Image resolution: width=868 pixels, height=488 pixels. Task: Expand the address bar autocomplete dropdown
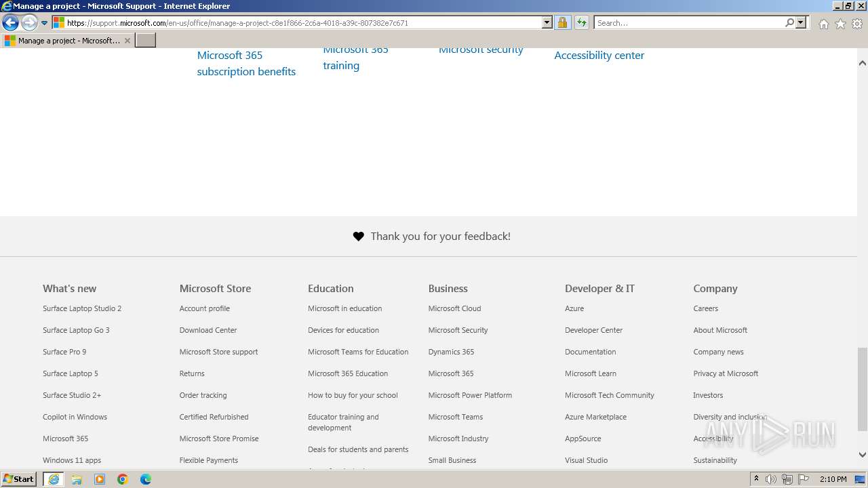click(547, 22)
